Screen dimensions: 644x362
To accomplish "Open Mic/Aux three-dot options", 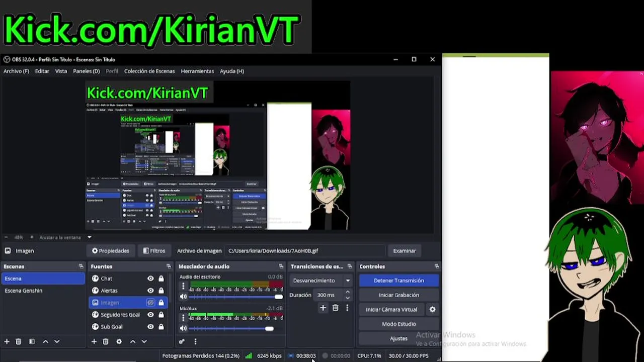I will tap(183, 318).
